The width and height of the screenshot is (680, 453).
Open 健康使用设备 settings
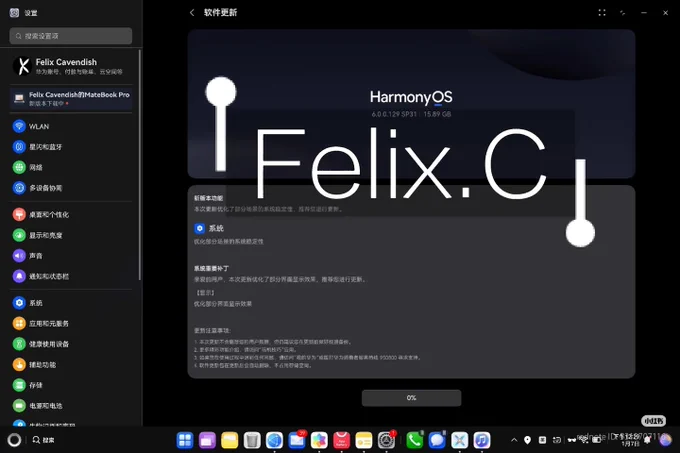(71, 344)
